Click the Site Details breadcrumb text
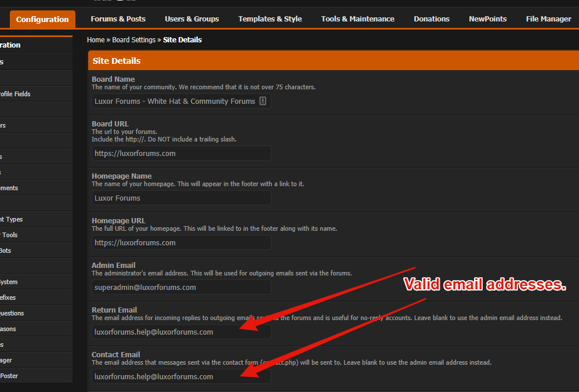Viewport: 579px width, 392px height. tap(182, 40)
